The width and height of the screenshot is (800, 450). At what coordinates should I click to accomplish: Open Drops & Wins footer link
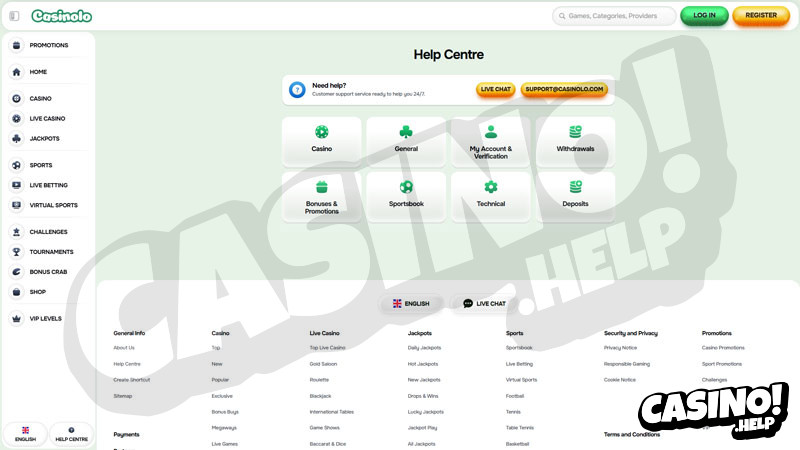pos(423,396)
